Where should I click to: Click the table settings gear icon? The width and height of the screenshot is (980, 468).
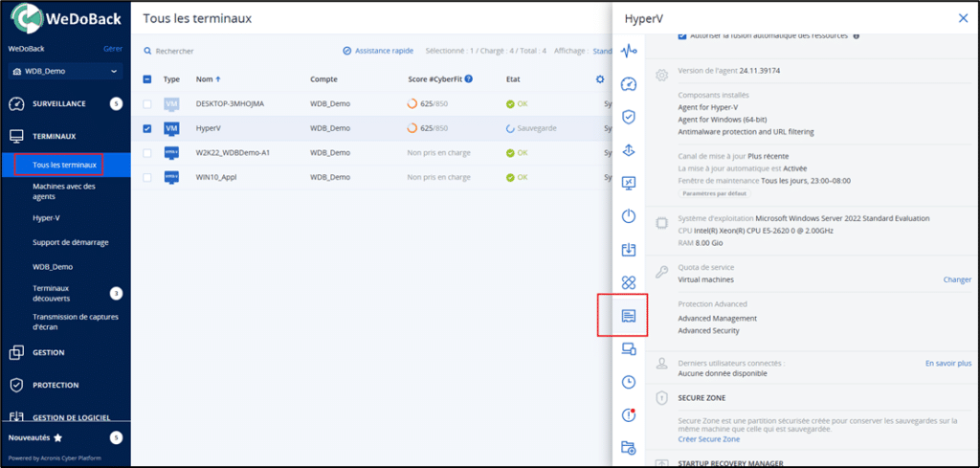600,79
